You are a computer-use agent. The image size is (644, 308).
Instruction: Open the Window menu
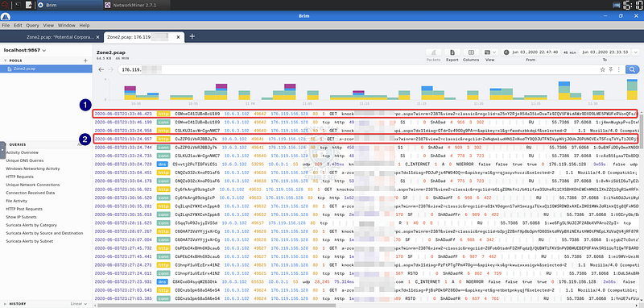67,25
